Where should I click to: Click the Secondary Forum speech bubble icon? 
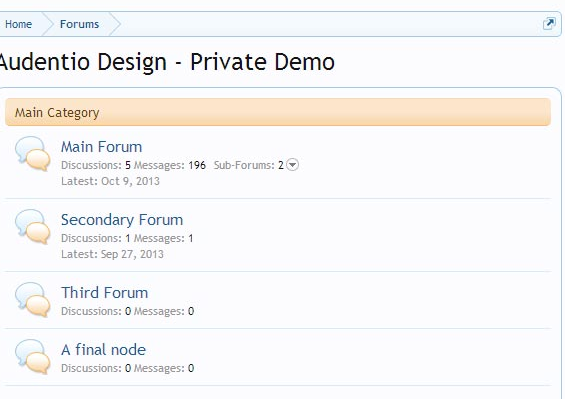pos(32,227)
